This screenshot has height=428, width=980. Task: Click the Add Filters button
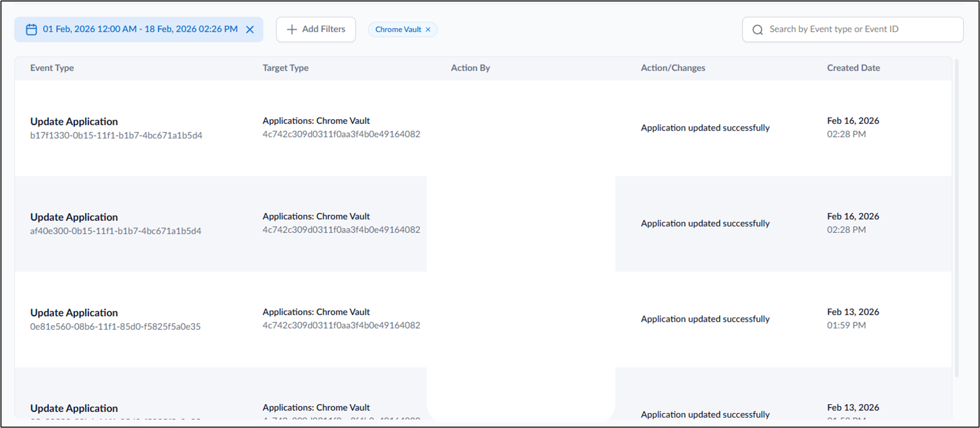tap(316, 29)
